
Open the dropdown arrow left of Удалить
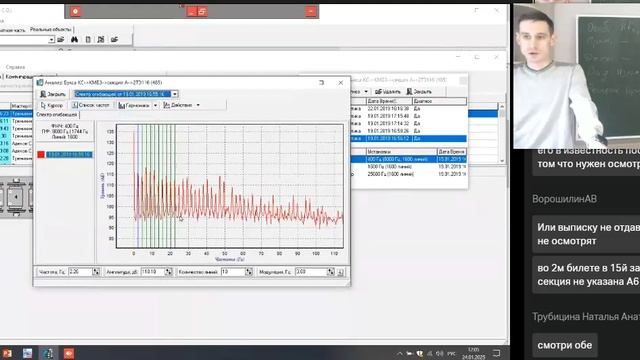[x=366, y=91]
